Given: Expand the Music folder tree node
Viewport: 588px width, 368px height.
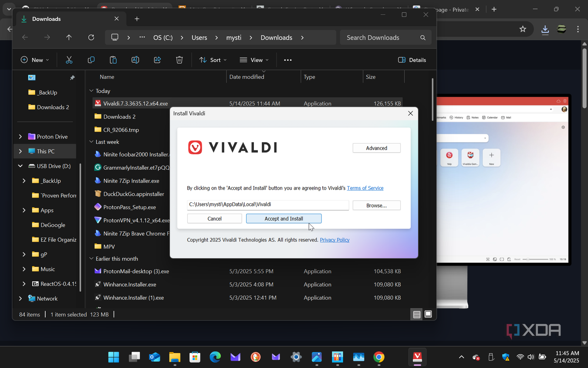Looking at the screenshot, I should 24,269.
